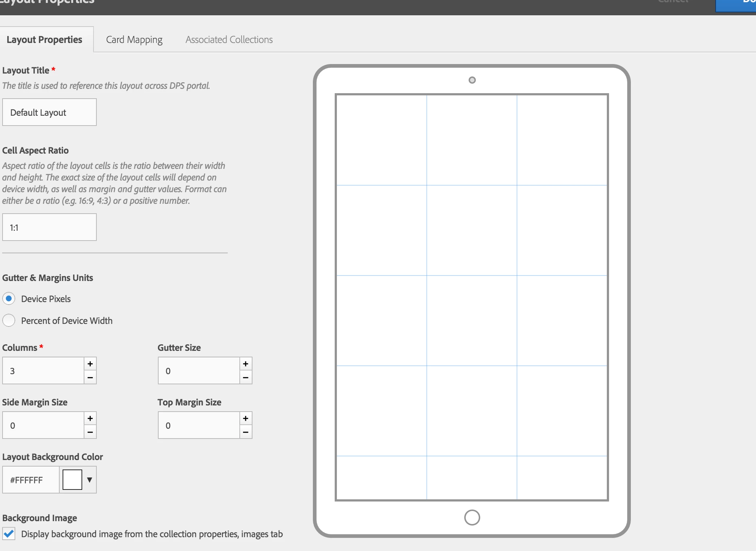
Task: Decrease Side Margin Size with minus
Action: pyautogui.click(x=90, y=432)
